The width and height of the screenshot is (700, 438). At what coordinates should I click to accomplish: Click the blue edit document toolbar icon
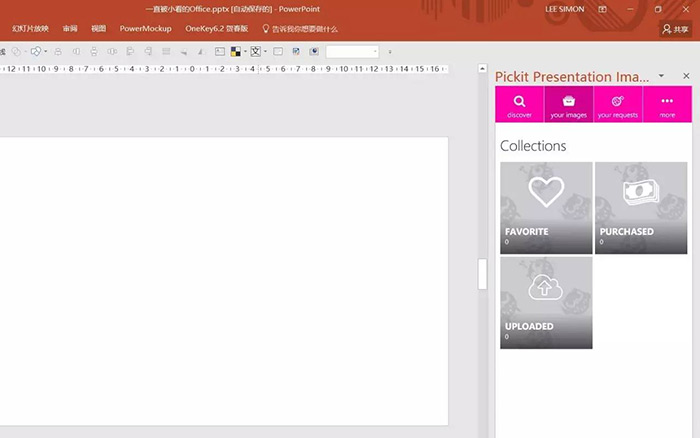pyautogui.click(x=296, y=51)
